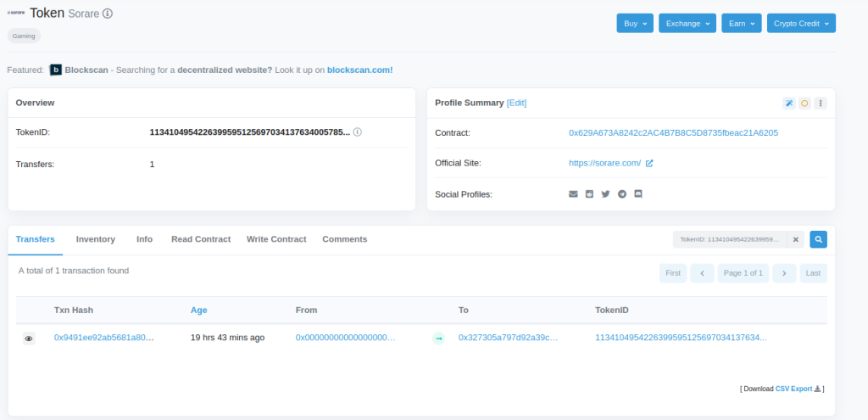Click the TokenID filter input field
The height and width of the screenshot is (420, 868).
[730, 240]
